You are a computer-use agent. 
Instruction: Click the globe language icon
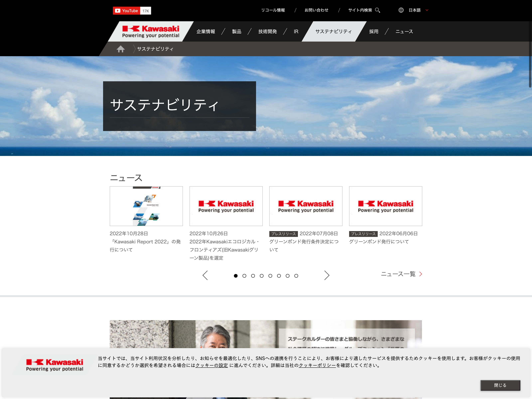pyautogui.click(x=401, y=10)
